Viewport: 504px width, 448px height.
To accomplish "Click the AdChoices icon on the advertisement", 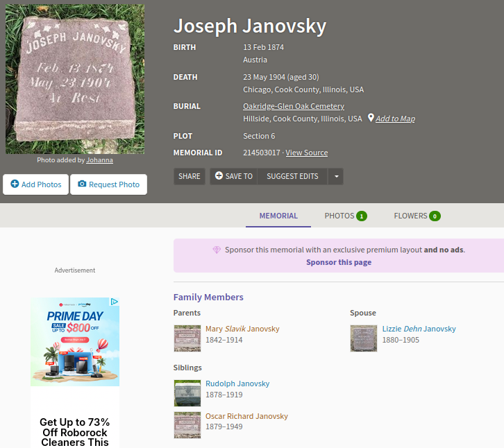I will pyautogui.click(x=115, y=302).
